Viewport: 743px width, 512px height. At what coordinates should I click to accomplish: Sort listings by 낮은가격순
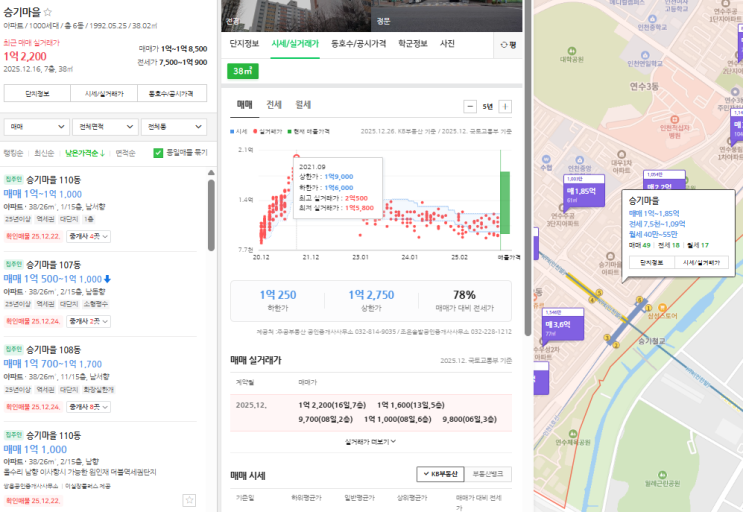[85, 153]
